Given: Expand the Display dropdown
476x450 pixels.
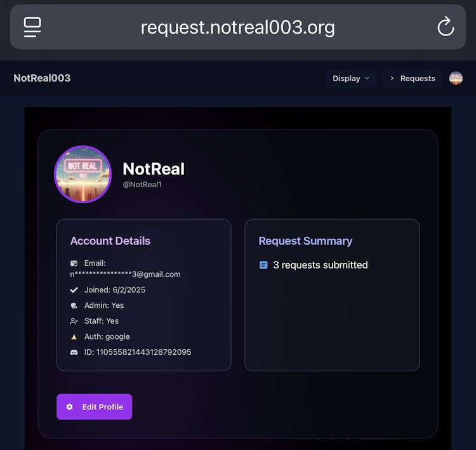Looking at the screenshot, I should coord(351,78).
